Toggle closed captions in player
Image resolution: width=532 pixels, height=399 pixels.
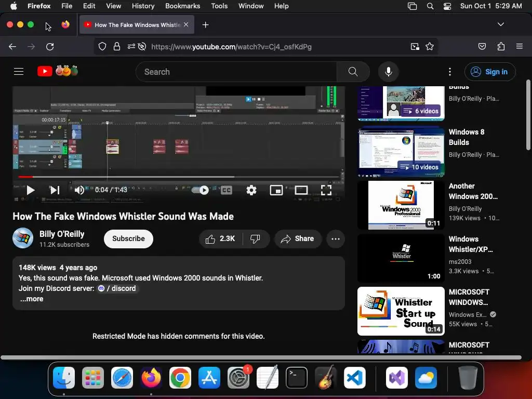227,190
